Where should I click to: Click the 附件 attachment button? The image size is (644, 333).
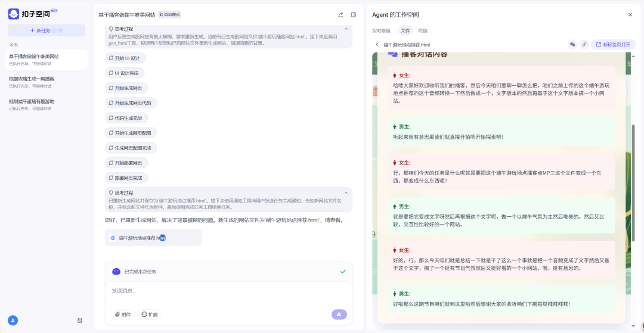[x=122, y=315]
